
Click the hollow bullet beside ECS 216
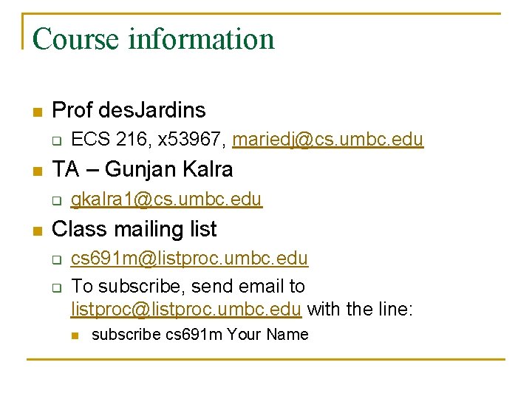point(57,141)
